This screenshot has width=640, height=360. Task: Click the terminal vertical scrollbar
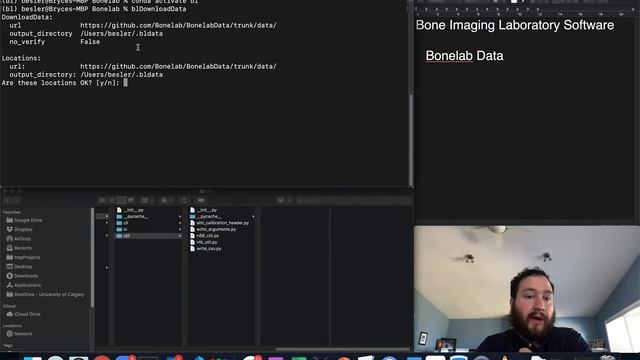pos(411,139)
